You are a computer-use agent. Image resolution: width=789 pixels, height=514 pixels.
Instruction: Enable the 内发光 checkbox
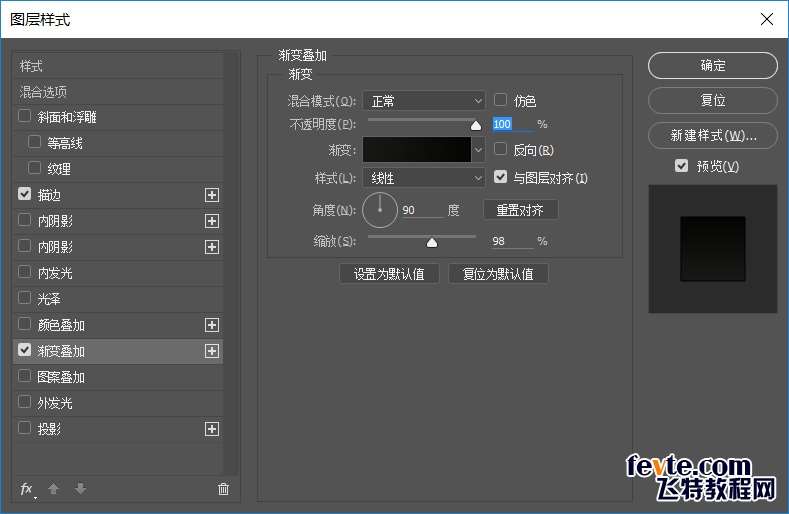24,272
